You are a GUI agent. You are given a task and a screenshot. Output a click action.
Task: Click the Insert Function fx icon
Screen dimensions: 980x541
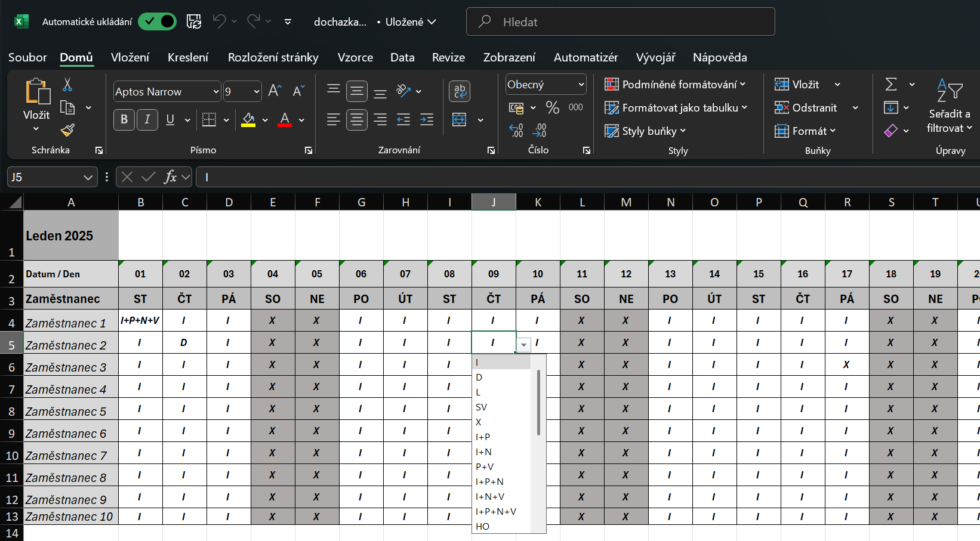point(170,177)
